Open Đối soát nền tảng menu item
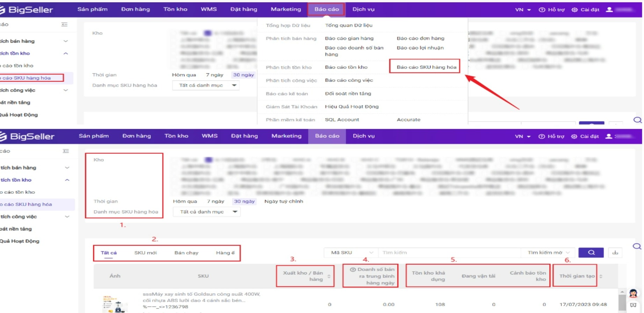This screenshot has width=644, height=313. [x=348, y=94]
